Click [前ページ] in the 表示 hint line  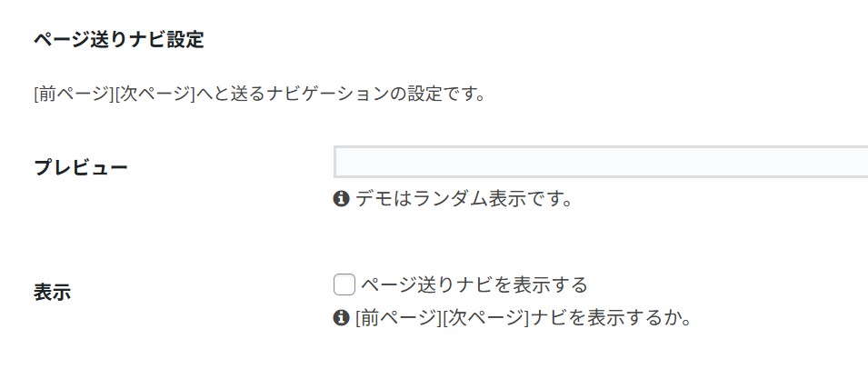pos(397,318)
